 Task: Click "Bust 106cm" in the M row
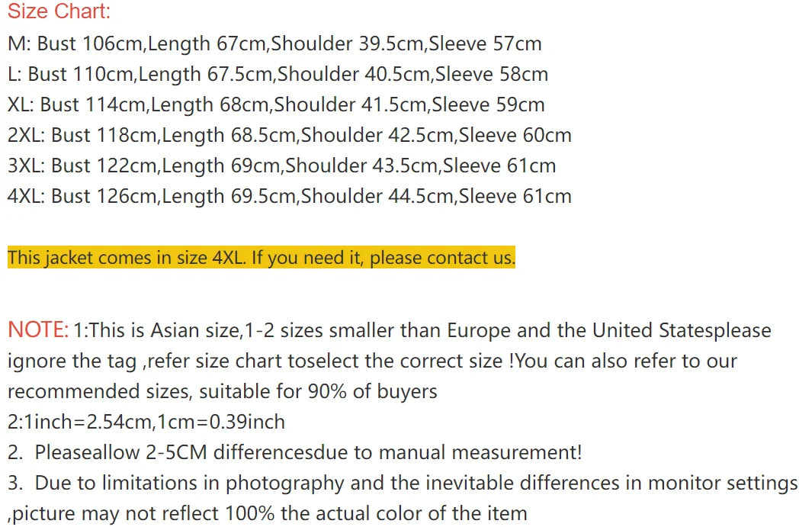90,43
